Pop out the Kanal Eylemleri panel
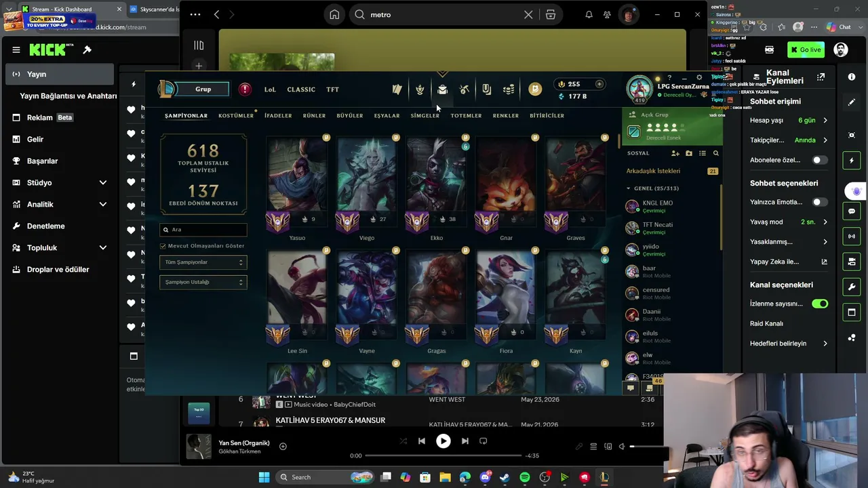Viewport: 868px width, 488px height. [x=821, y=77]
